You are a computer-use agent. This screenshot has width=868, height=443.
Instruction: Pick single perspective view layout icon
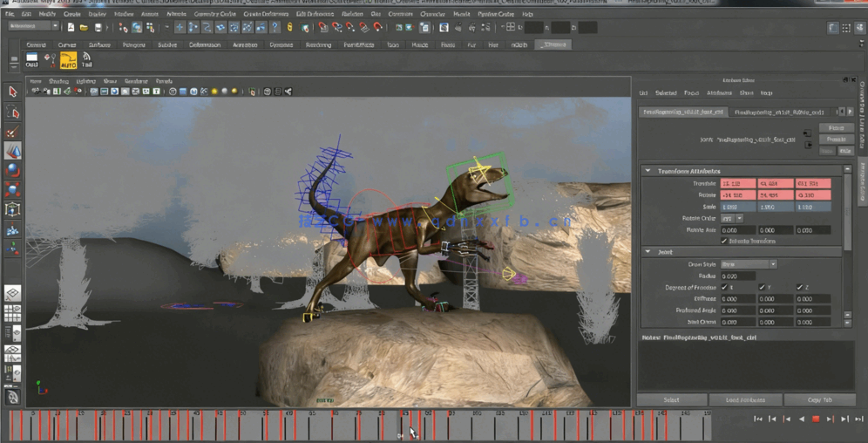(12, 294)
